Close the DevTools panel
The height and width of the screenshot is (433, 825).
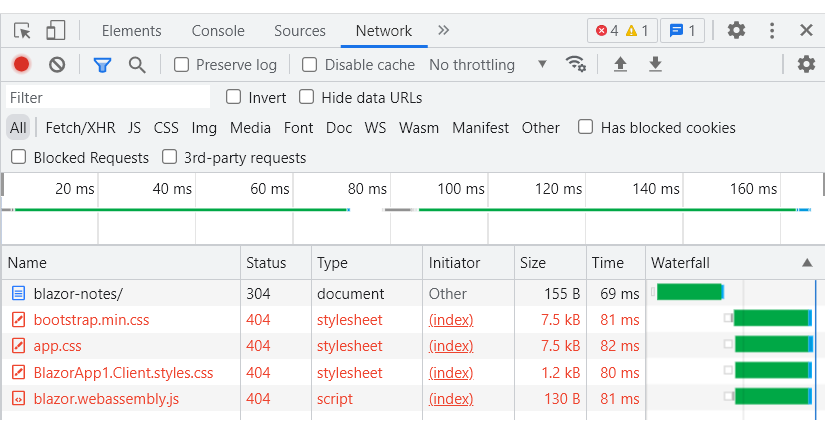point(806,31)
